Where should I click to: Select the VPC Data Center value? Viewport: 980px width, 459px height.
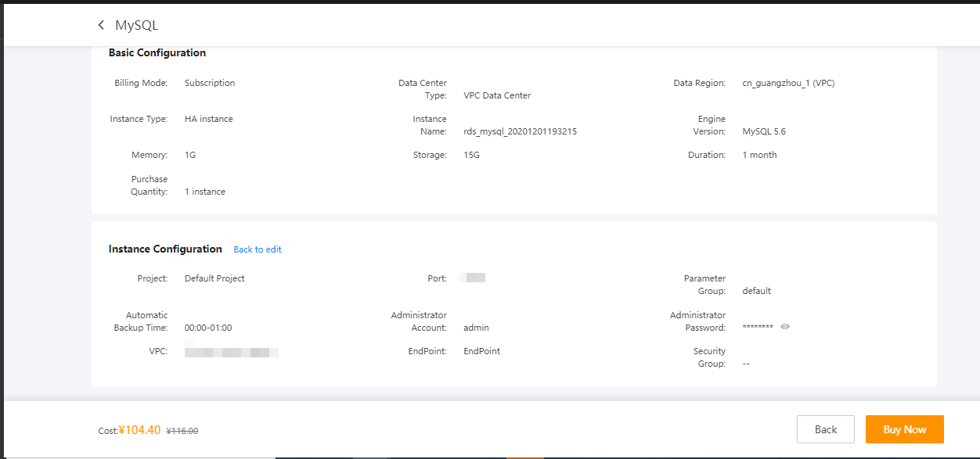point(497,95)
